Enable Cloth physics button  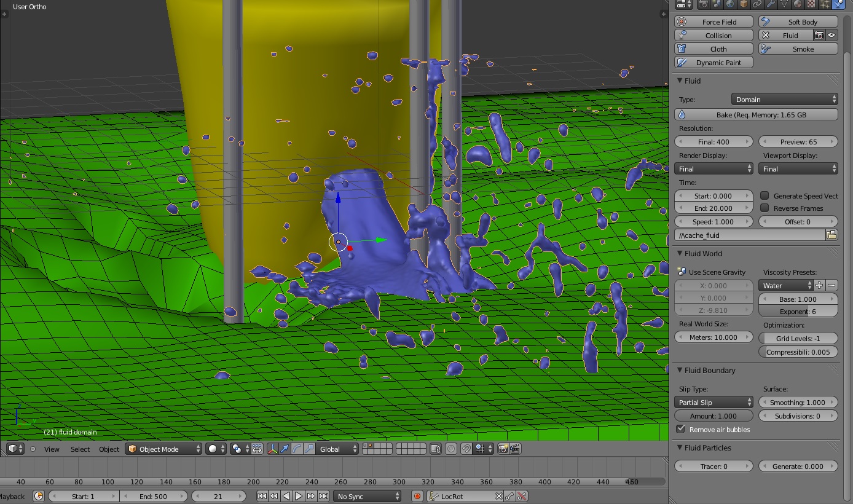(713, 49)
